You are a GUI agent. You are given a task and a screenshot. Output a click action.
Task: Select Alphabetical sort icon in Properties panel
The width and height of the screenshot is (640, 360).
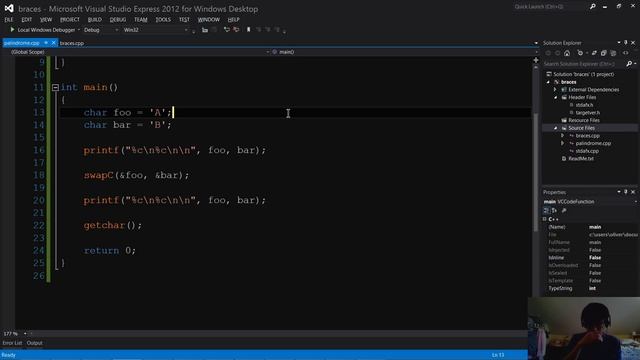[x=554, y=211]
